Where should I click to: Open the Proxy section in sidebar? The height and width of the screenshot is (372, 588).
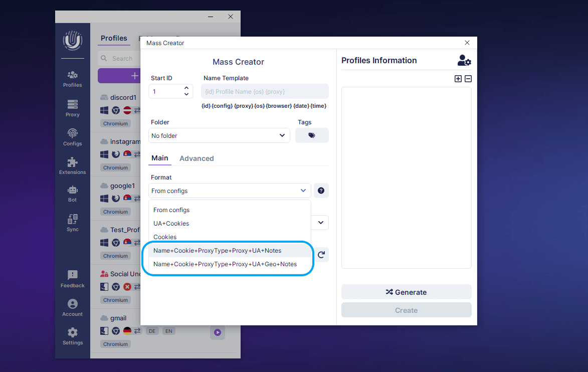[73, 108]
